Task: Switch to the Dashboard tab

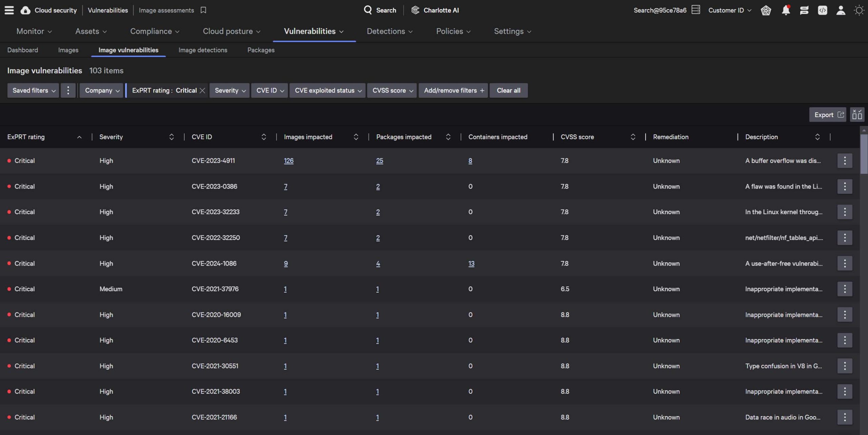Action: [x=23, y=50]
